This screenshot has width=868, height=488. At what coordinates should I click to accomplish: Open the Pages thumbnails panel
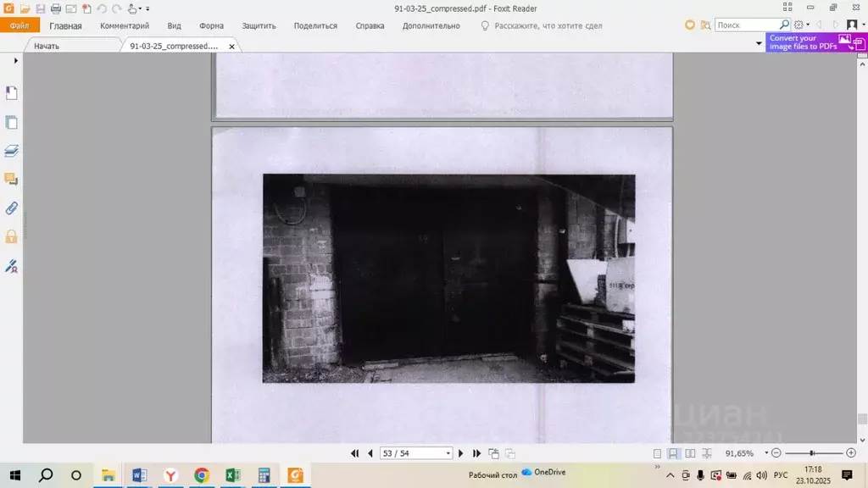[12, 122]
